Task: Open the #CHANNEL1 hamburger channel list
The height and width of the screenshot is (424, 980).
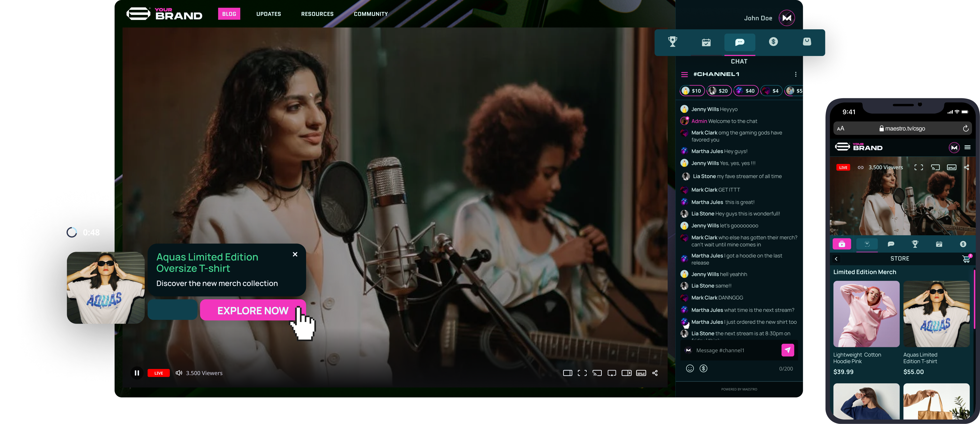Action: pyautogui.click(x=684, y=75)
